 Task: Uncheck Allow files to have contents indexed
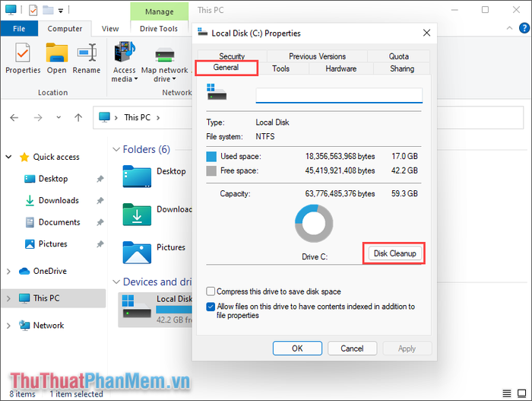[211, 307]
